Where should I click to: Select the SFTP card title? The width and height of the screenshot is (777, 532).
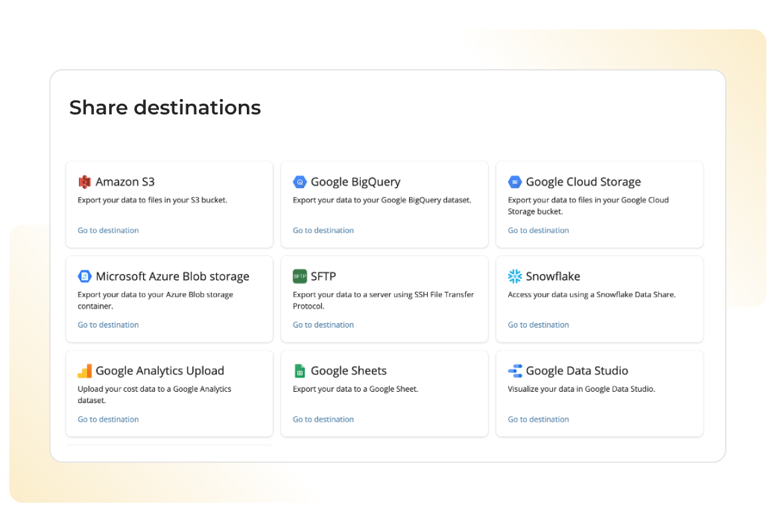click(323, 277)
